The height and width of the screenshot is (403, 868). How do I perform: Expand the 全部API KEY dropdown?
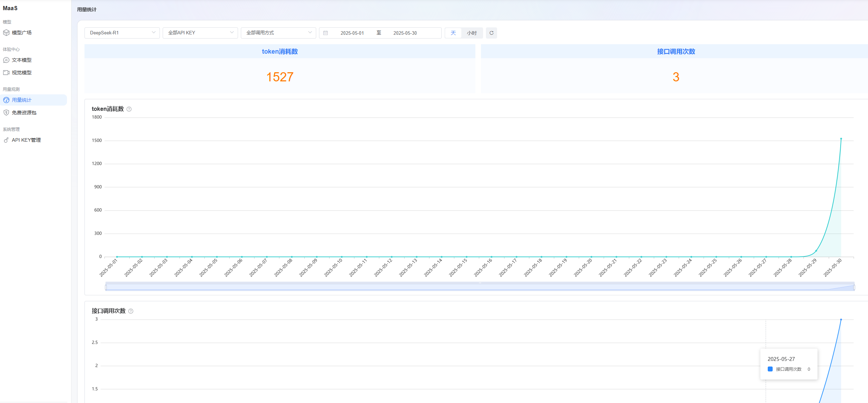200,33
